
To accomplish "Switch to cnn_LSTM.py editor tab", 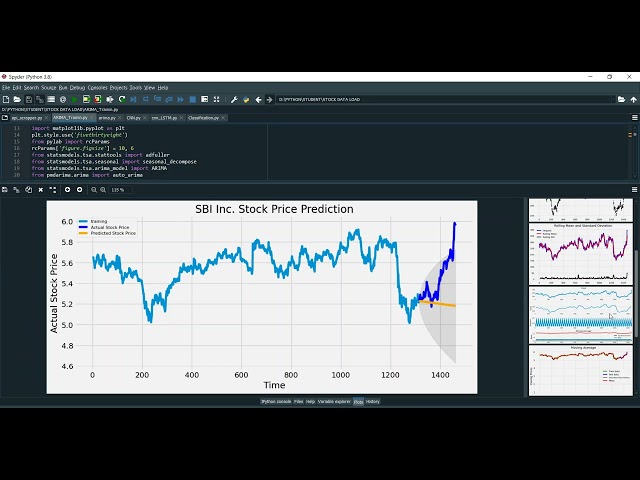I will click(x=164, y=118).
